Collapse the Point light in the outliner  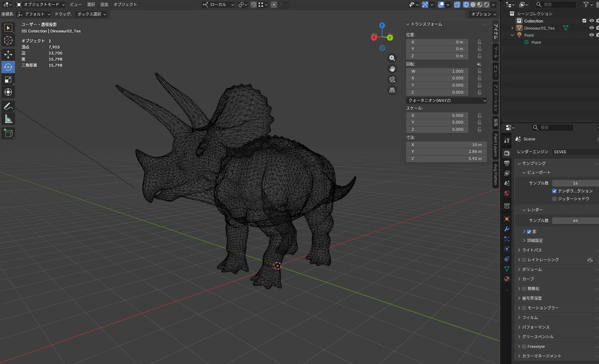(x=512, y=35)
